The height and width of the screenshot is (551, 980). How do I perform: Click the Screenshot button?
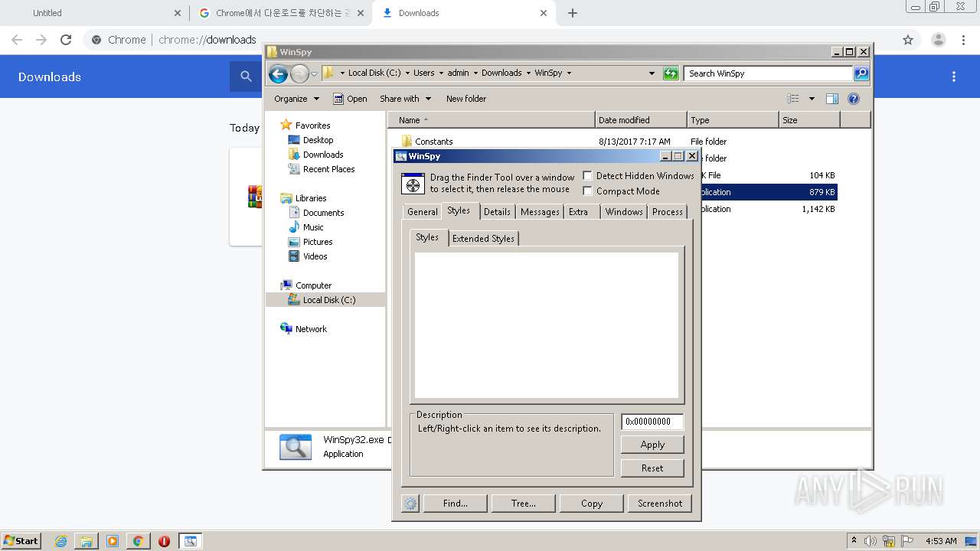pyautogui.click(x=660, y=504)
